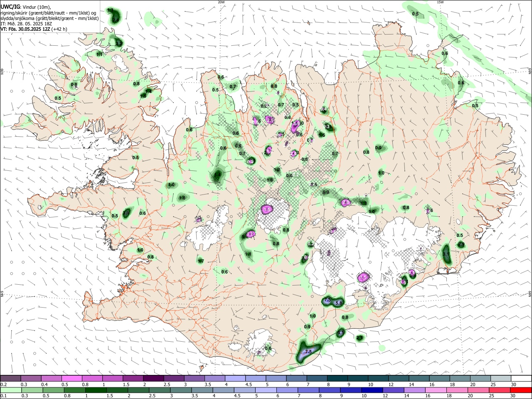Select the bright pink snow swatch after 0.5

[71, 379]
